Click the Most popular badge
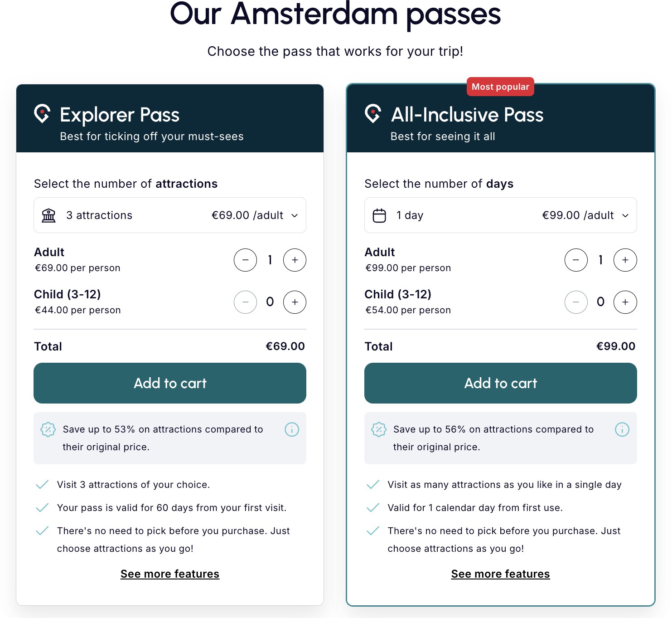The width and height of the screenshot is (672, 618). point(500,87)
